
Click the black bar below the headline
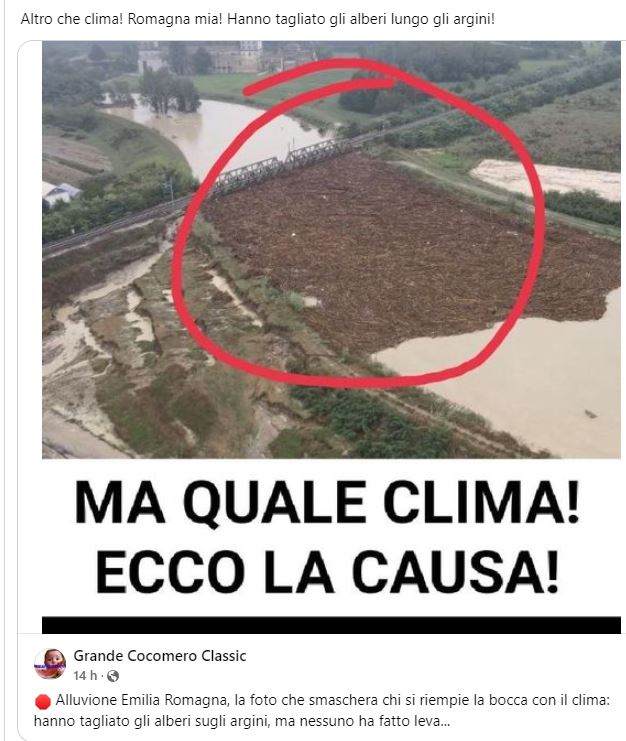coord(331,625)
